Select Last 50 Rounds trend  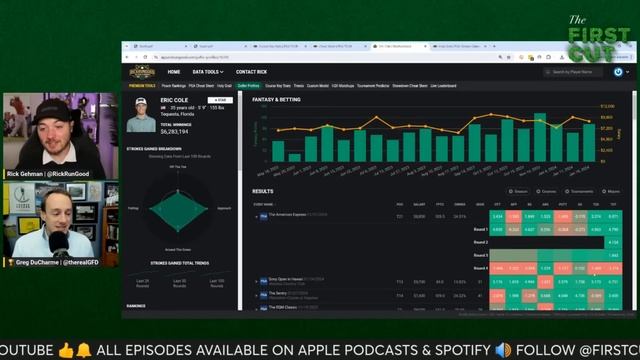[180, 283]
